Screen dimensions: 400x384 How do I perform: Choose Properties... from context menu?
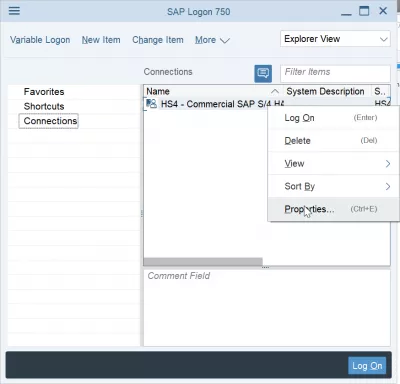(x=333, y=209)
